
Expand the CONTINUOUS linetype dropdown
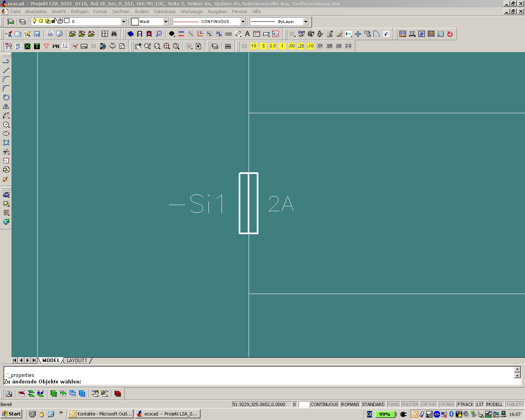pos(243,21)
